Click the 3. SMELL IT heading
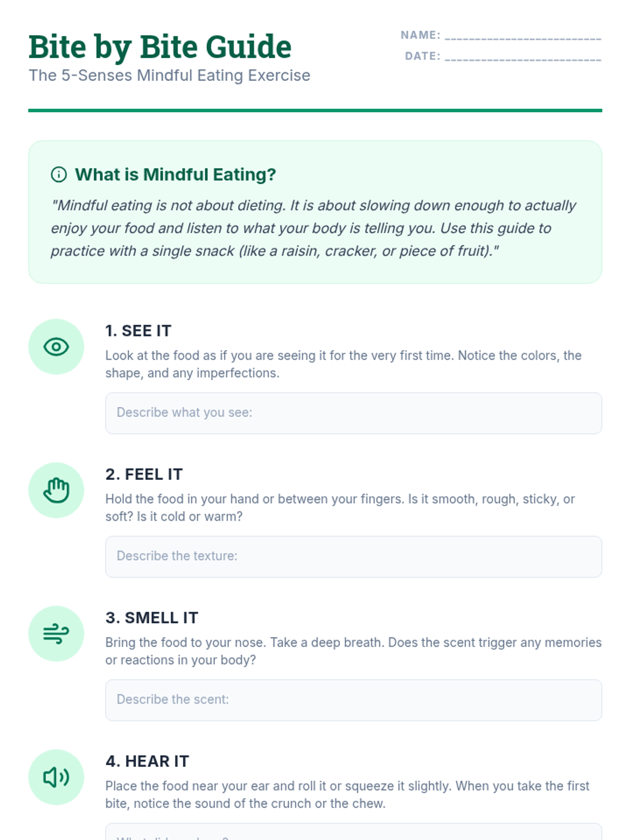This screenshot has height=840, width=630. [x=152, y=617]
